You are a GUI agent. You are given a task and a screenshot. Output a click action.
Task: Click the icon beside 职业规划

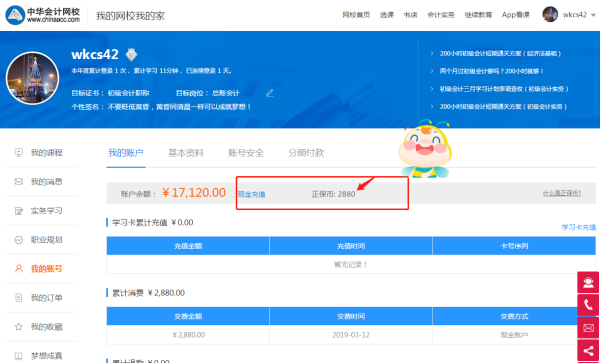coord(18,240)
